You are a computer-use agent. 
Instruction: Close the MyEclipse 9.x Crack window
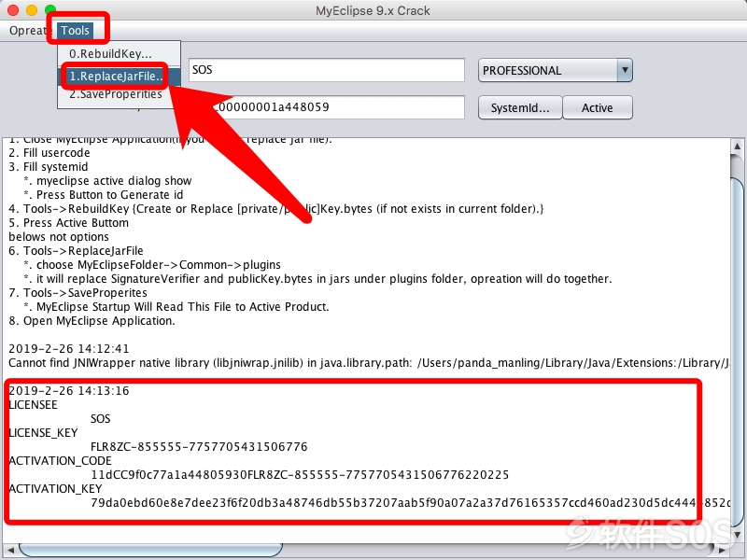pos(13,10)
